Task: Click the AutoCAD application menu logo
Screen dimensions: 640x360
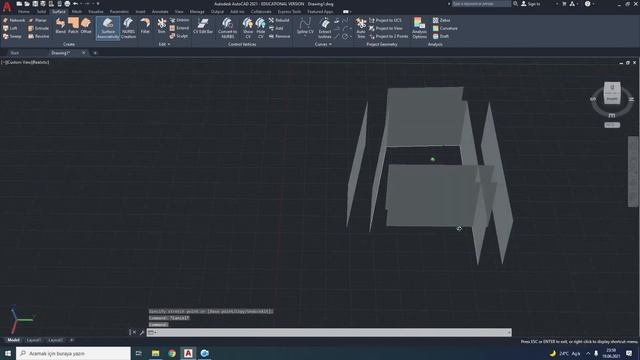Action: [x=7, y=6]
